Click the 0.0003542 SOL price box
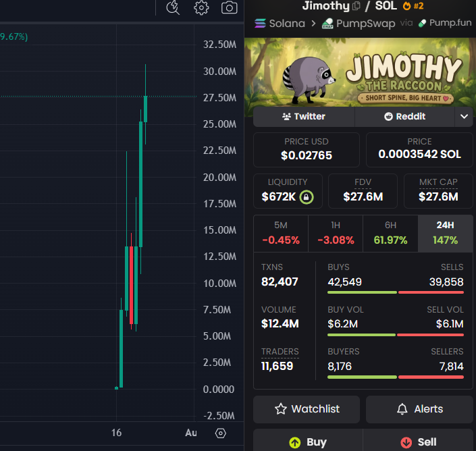 [x=419, y=150]
